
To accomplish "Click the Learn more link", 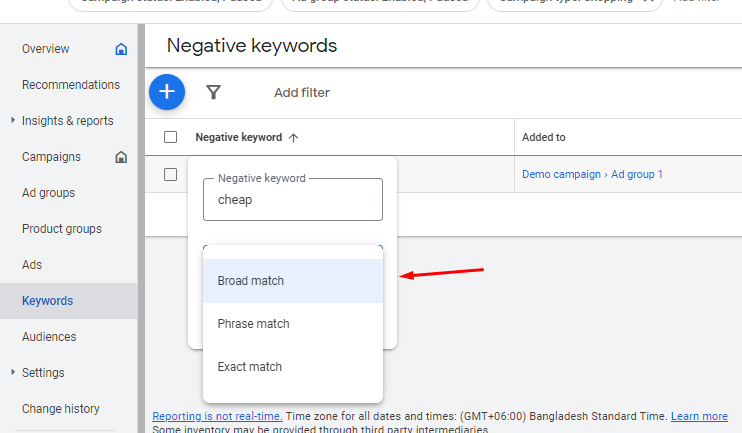I will click(699, 416).
